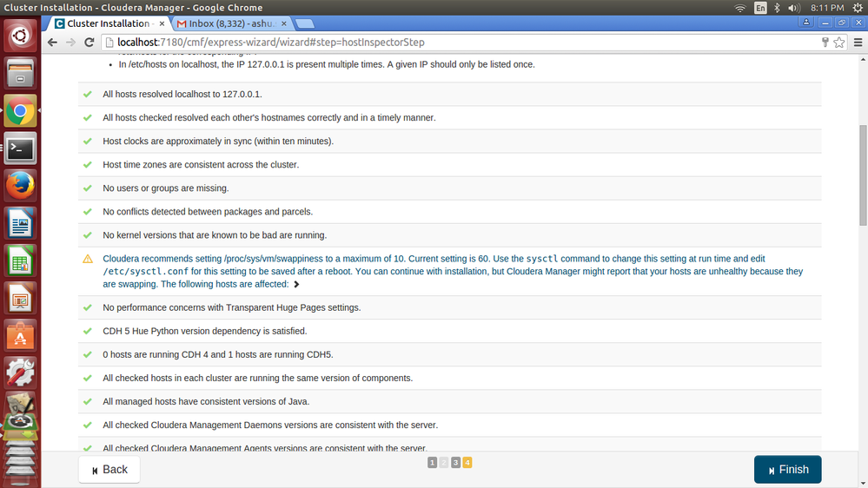The image size is (868, 488).
Task: Click 'Host time zones are consistent' row
Action: 449,165
